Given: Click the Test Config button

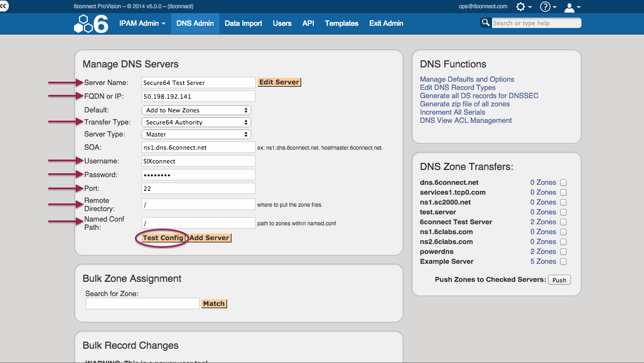Looking at the screenshot, I should [x=163, y=238].
